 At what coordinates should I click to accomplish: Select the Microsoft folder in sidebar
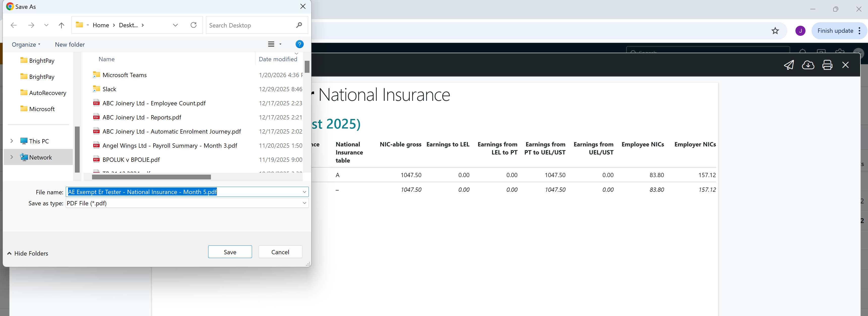(38, 109)
